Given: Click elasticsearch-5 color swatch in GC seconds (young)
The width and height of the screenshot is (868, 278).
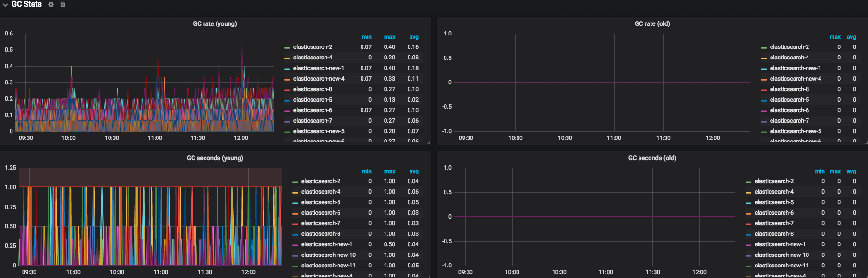Looking at the screenshot, I should click(x=295, y=203).
